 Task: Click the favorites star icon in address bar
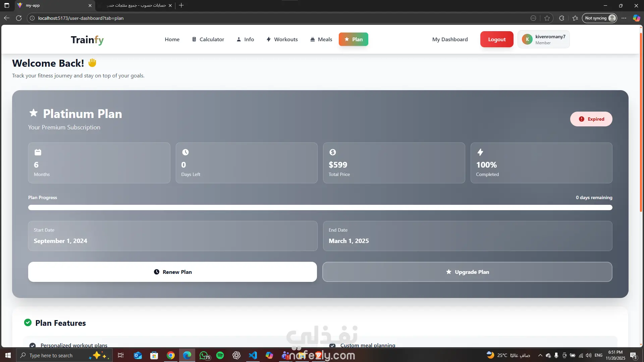pos(547,18)
